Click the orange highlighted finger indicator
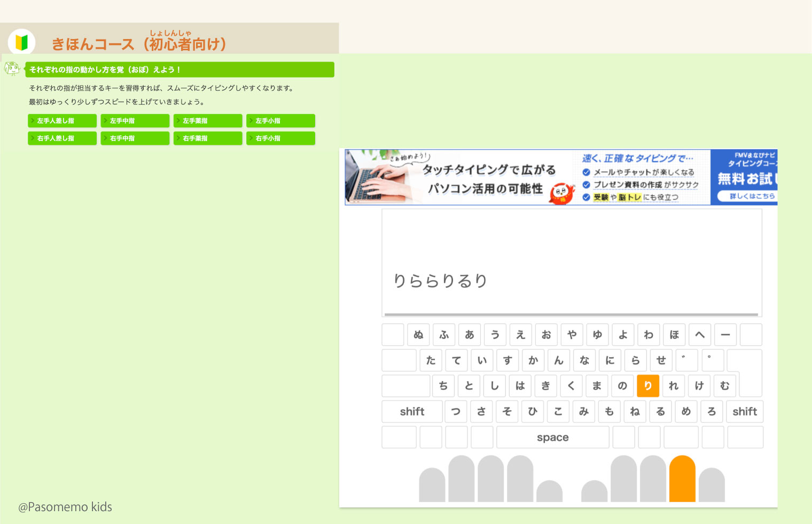This screenshot has height=524, width=812. (x=682, y=479)
